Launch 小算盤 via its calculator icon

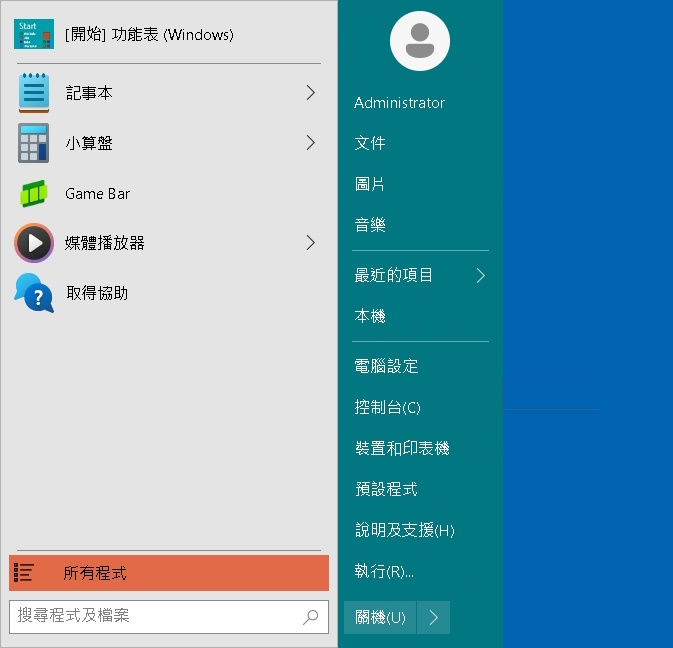tap(34, 143)
